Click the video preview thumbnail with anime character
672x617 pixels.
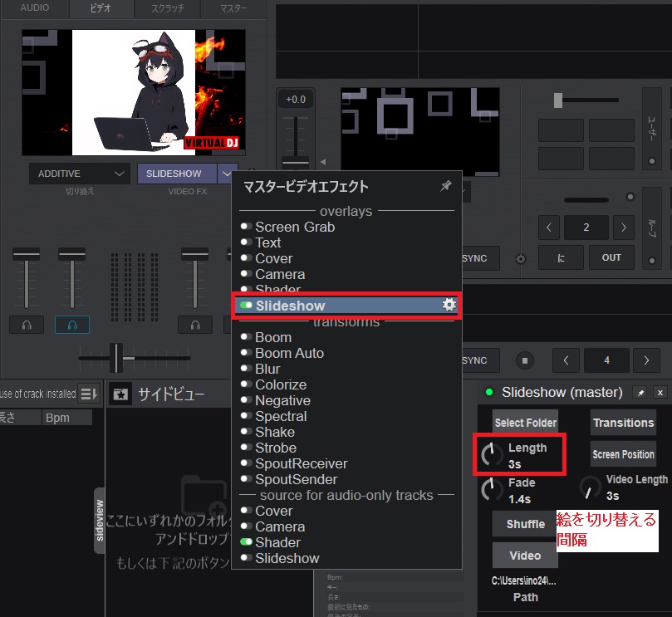[134, 92]
